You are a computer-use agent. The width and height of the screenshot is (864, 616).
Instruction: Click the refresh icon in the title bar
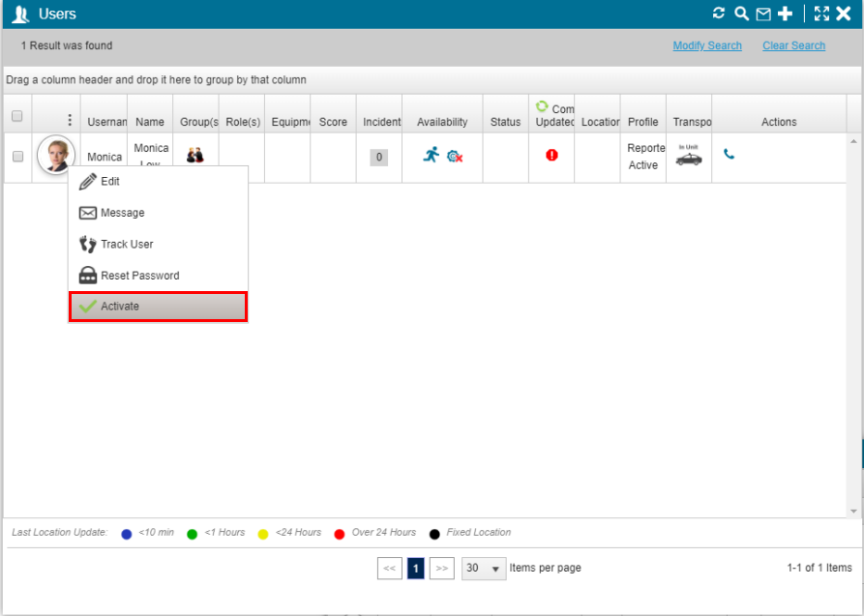point(719,14)
